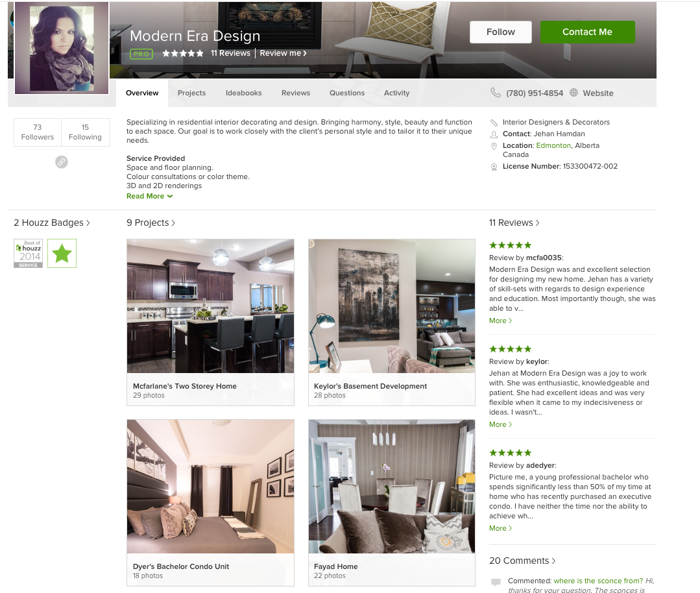Expand keylor review with More link
Screen dimensions: 700x593
tap(500, 424)
